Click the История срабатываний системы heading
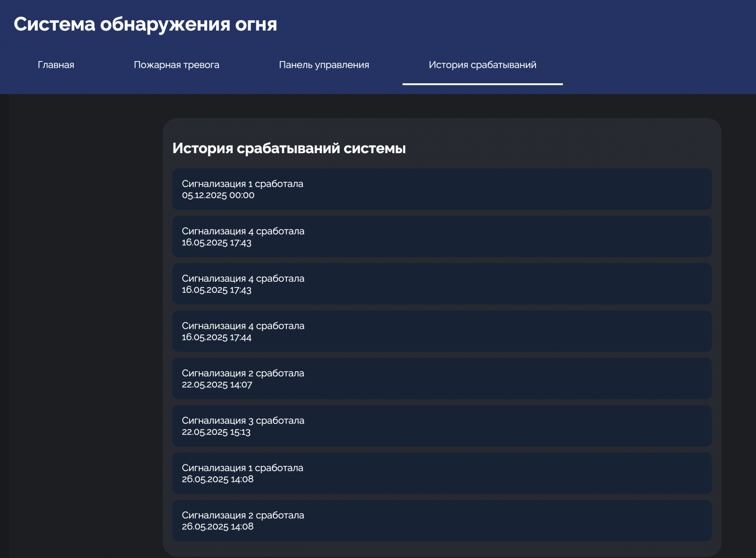 pyautogui.click(x=289, y=149)
